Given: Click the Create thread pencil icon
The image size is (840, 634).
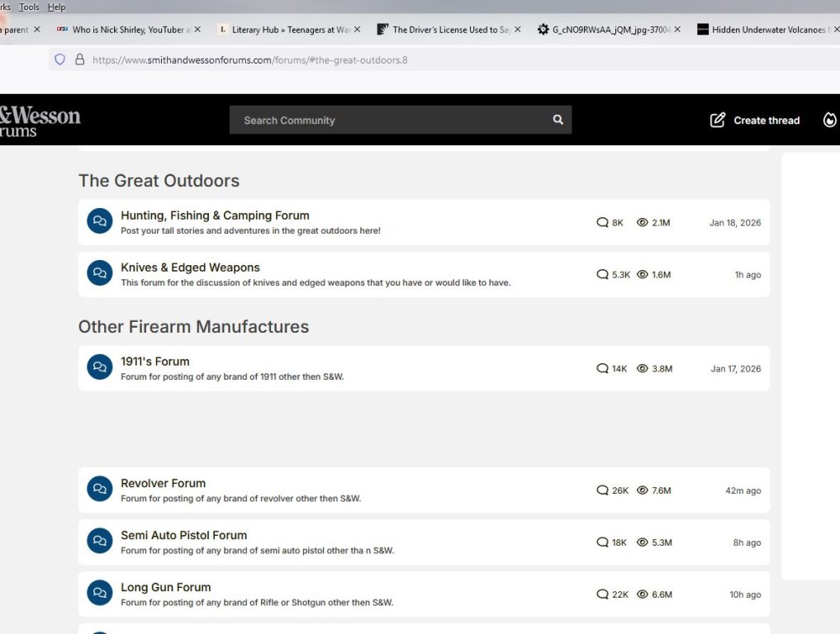Looking at the screenshot, I should pyautogui.click(x=718, y=120).
